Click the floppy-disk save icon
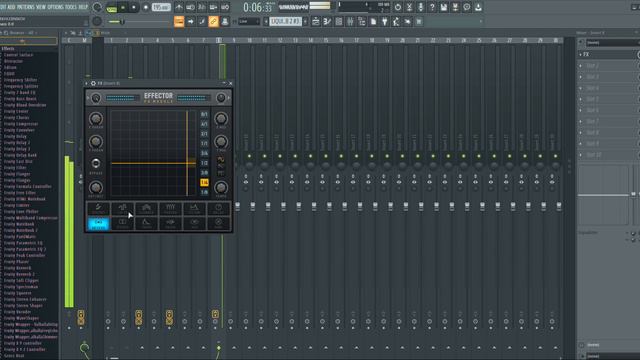This screenshot has width=640, height=360. tap(444, 7)
